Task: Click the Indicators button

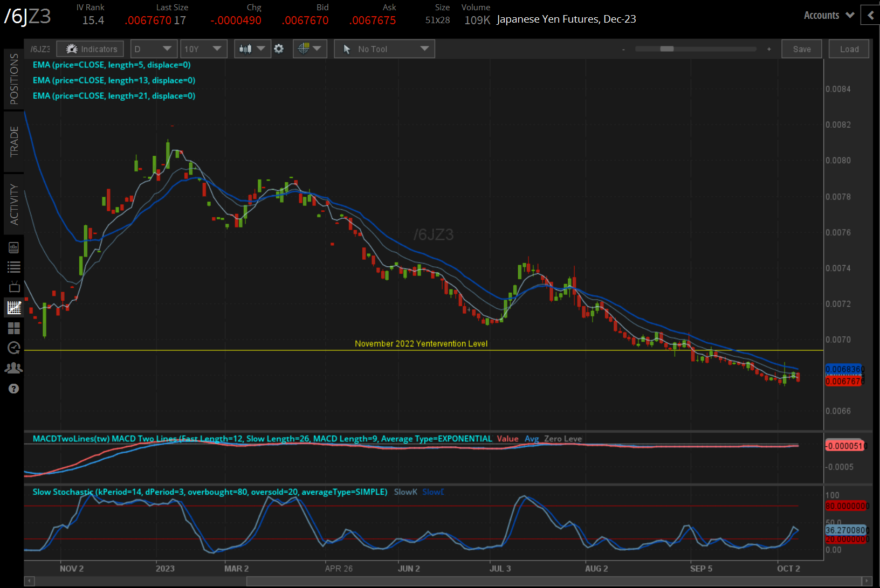Action: 91,49
